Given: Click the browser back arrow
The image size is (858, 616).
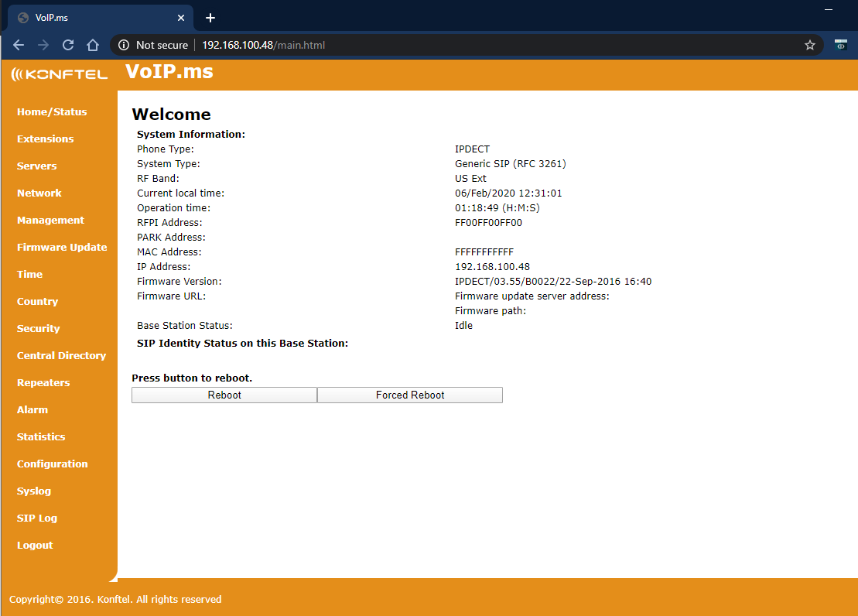Looking at the screenshot, I should pyautogui.click(x=19, y=45).
